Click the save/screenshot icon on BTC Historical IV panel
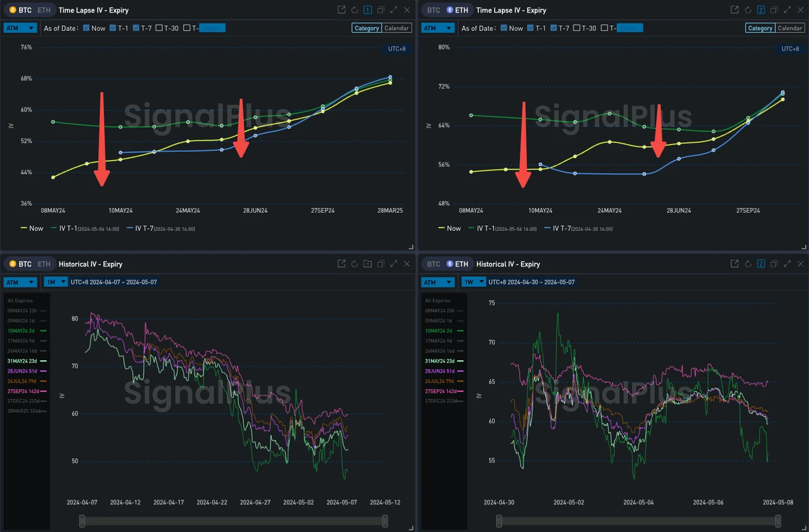This screenshot has width=809, height=532. coord(367,263)
